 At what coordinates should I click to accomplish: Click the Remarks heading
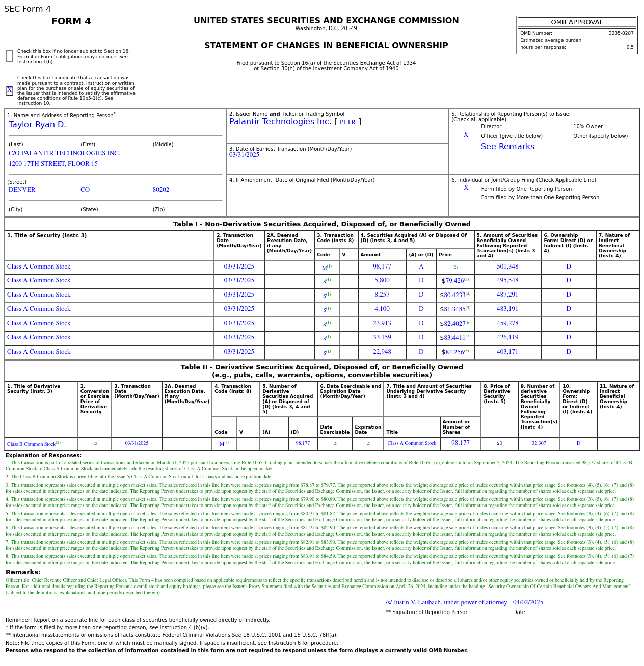(x=23, y=572)
